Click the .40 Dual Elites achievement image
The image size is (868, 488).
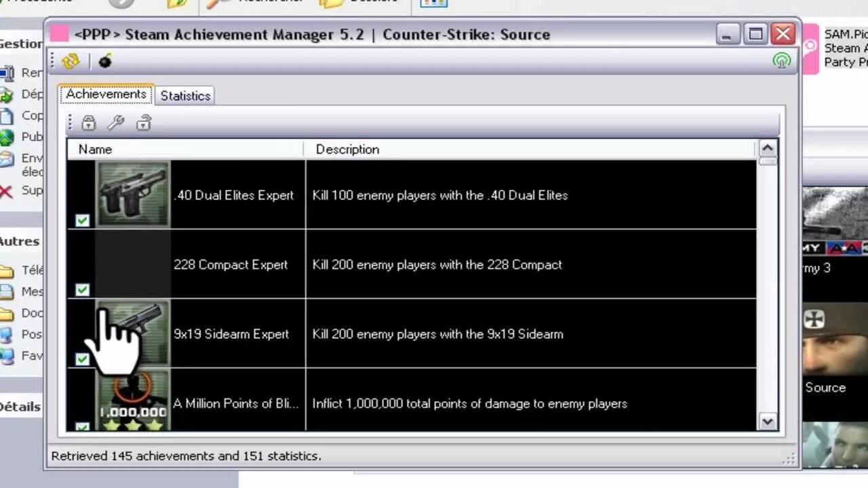(133, 194)
